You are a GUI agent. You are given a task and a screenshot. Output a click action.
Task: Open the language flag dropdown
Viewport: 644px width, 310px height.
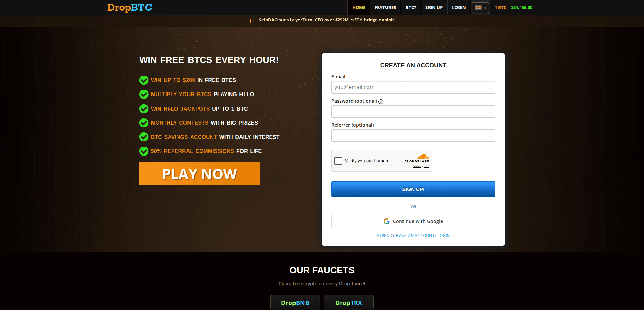[x=480, y=8]
